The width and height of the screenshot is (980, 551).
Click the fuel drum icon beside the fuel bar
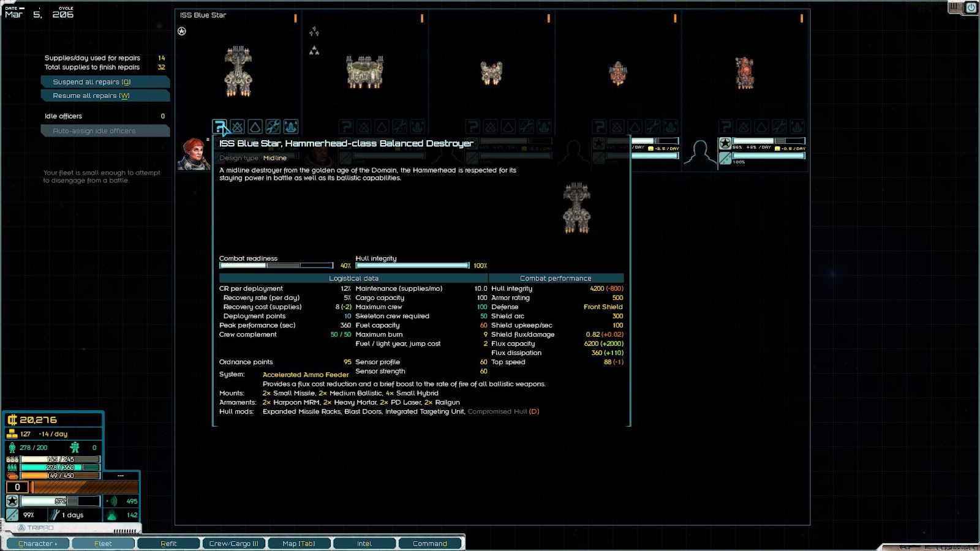coord(12,476)
